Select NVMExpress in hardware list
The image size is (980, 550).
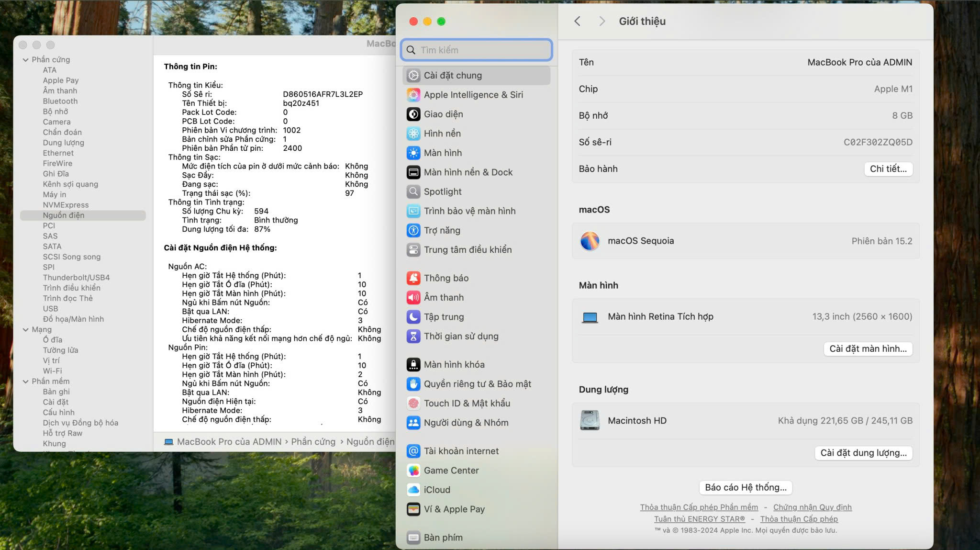click(66, 205)
